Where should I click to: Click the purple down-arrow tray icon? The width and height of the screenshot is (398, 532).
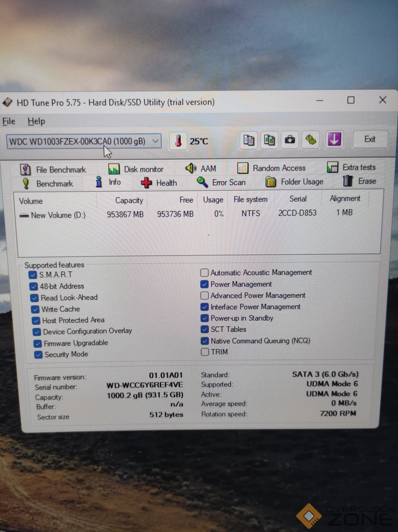334,140
